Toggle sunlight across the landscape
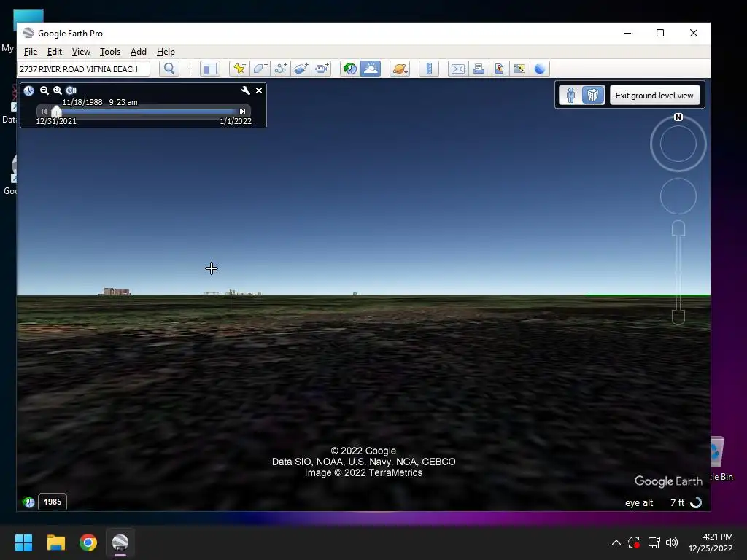Image resolution: width=747 pixels, height=560 pixels. tap(371, 69)
